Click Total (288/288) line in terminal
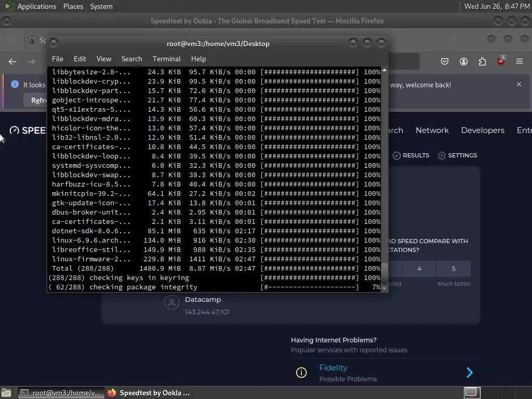This screenshot has width=532, height=399. click(216, 269)
